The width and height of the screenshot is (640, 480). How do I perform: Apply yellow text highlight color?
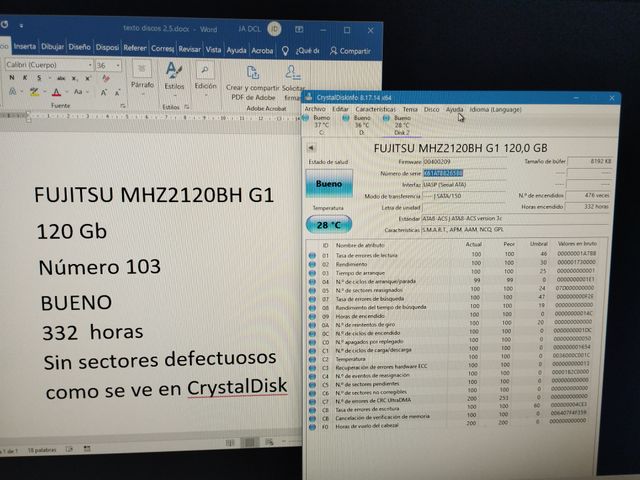(x=34, y=92)
